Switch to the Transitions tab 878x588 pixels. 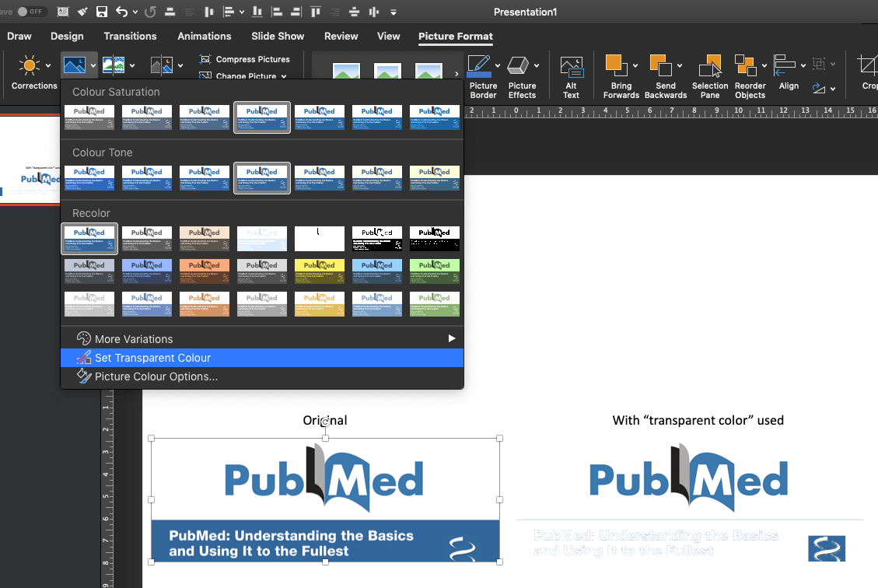130,36
